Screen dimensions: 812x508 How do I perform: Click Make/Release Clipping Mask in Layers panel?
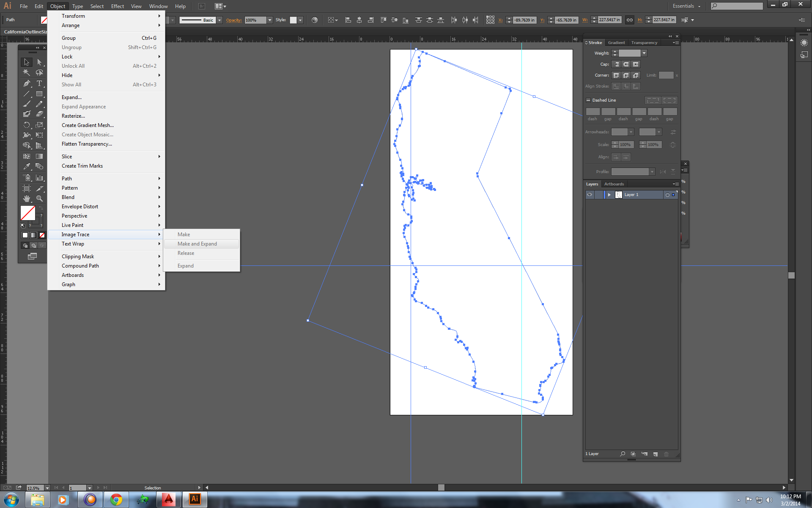(633, 454)
